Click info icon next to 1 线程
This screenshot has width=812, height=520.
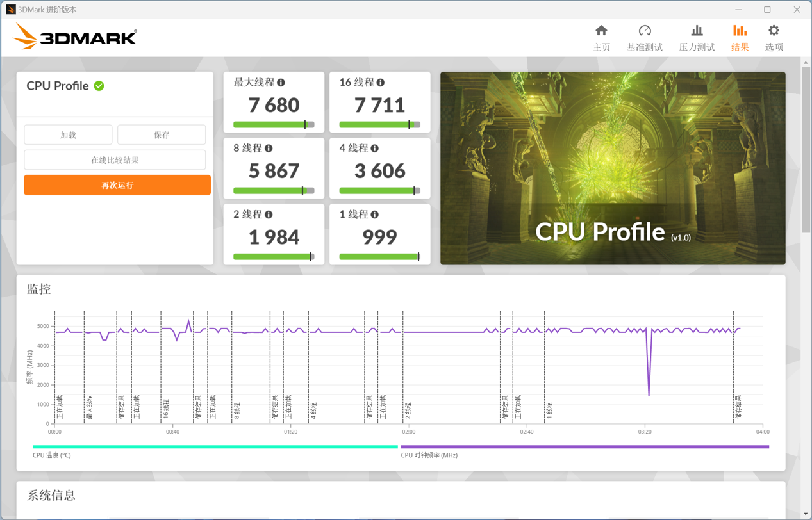(375, 215)
